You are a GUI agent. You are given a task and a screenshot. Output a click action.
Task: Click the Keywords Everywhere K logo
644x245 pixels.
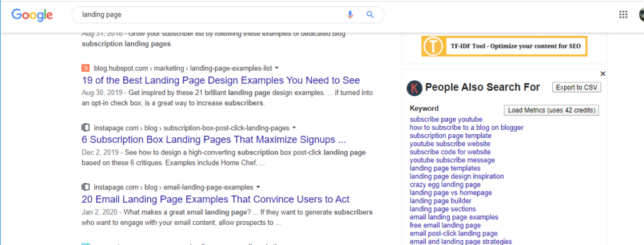click(414, 88)
